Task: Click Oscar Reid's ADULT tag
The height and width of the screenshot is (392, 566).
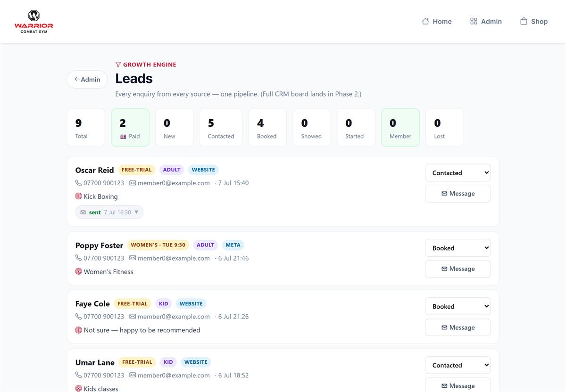Action: tap(172, 170)
